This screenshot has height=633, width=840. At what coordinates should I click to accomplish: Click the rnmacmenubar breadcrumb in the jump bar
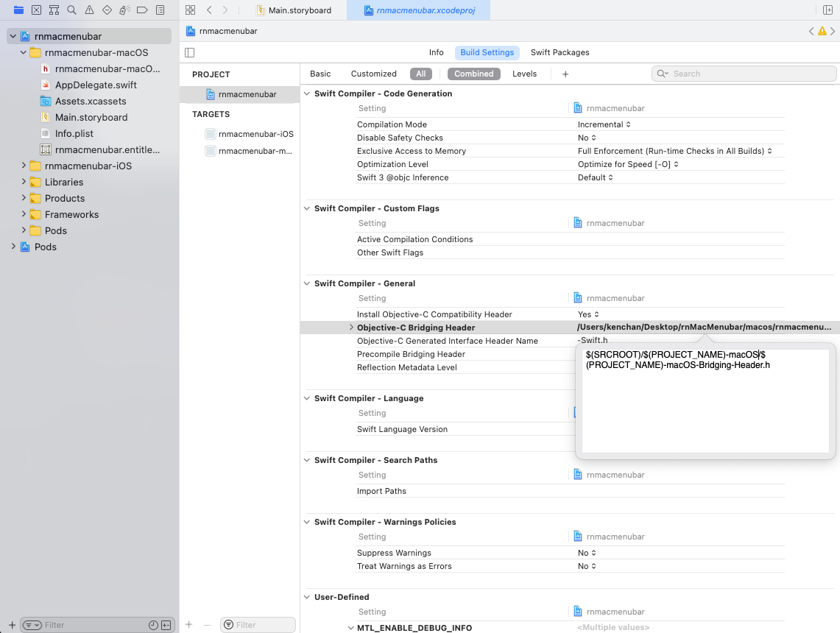tap(222, 31)
